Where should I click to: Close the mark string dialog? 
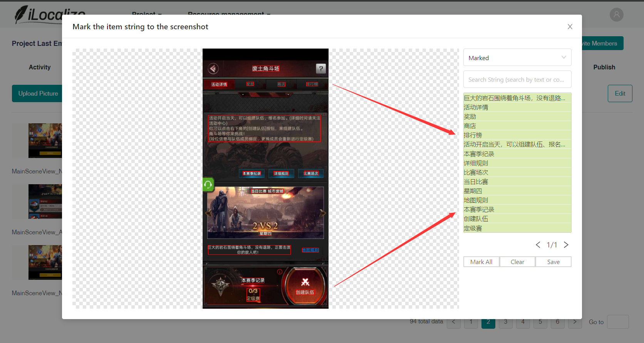tap(570, 27)
